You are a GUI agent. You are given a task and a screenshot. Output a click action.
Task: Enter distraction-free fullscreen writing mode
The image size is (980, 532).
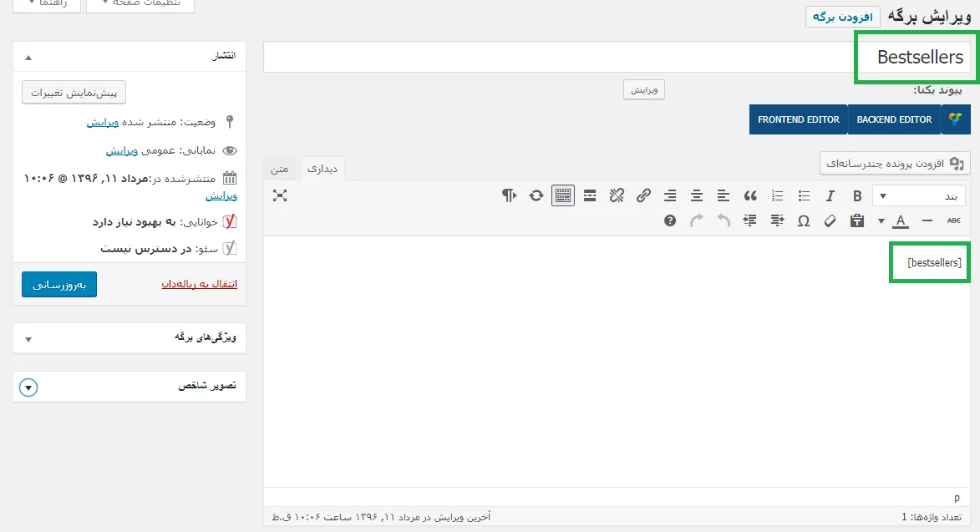(280, 195)
